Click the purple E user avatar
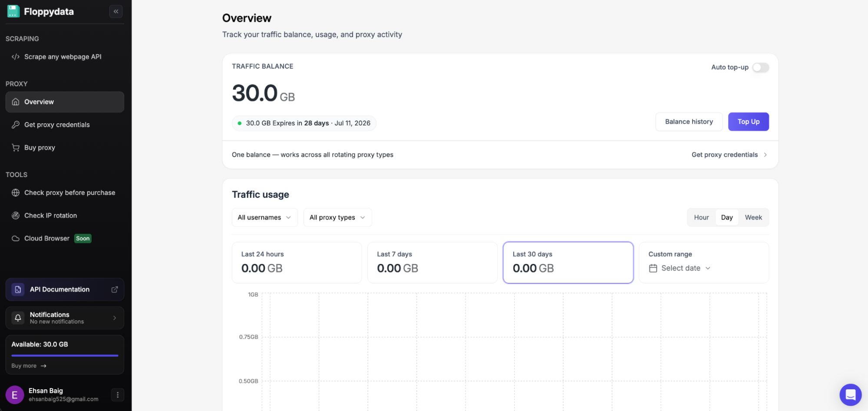The height and width of the screenshot is (411, 868). pyautogui.click(x=15, y=395)
